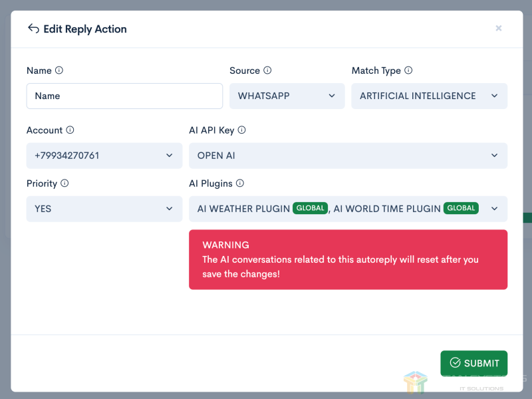Click the info icon next to Name
This screenshot has width=532, height=399.
click(59, 70)
